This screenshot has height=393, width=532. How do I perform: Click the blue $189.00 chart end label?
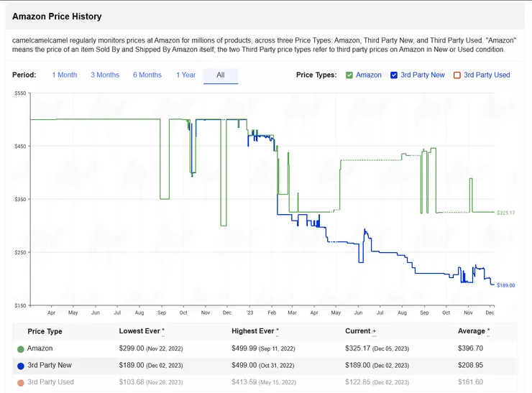pyautogui.click(x=505, y=285)
